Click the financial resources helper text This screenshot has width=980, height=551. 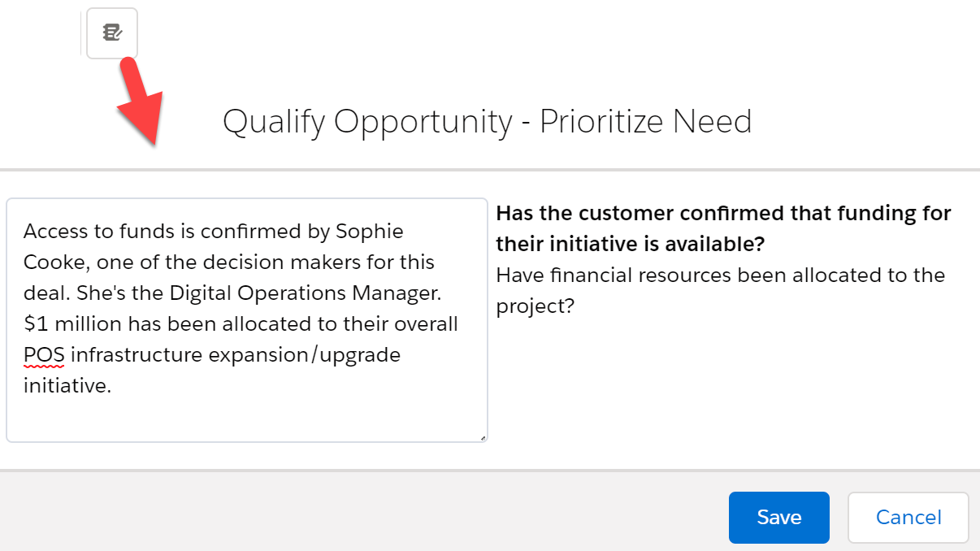(x=720, y=291)
